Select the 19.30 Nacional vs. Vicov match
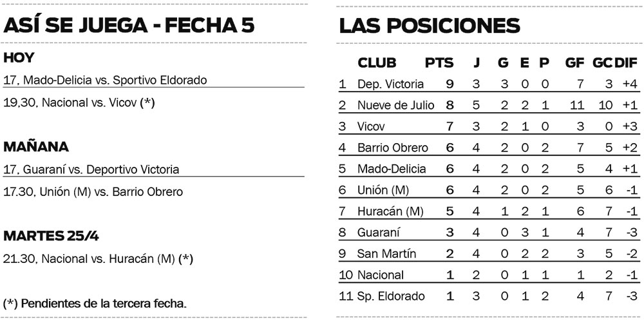 click(79, 102)
